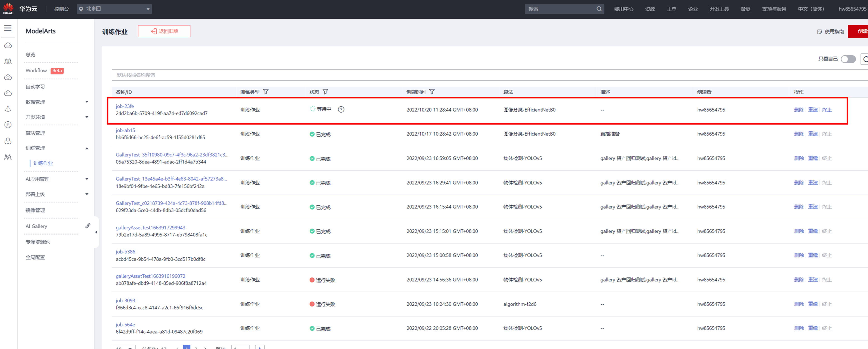Image resolution: width=868 pixels, height=349 pixels.
Task: Open the hamburger menu icon
Action: [x=8, y=28]
